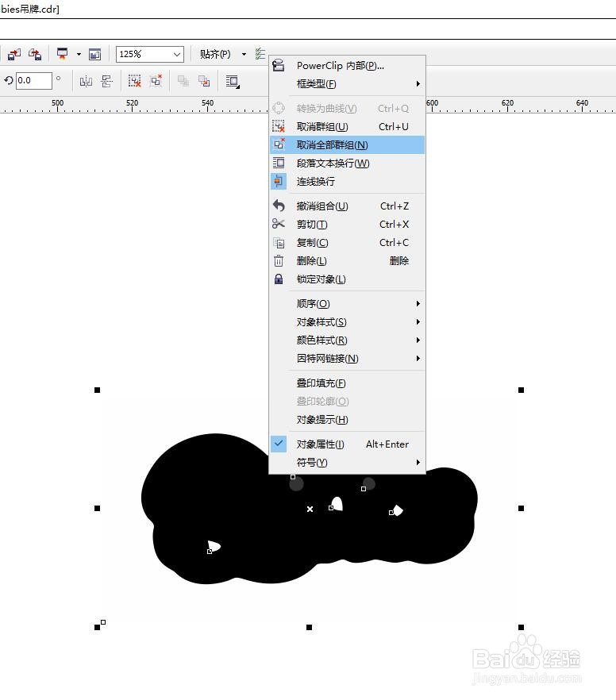Open the application launcher dropdown arrow
The width and height of the screenshot is (616, 700).
(x=79, y=55)
